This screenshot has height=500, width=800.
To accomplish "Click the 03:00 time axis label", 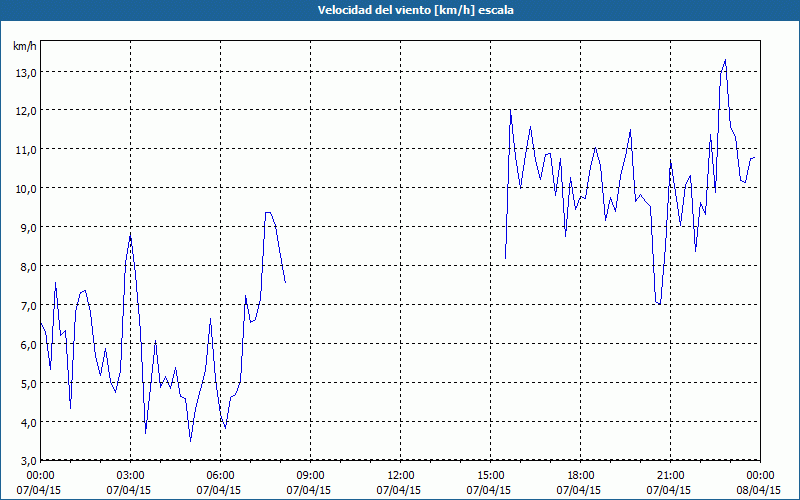I will (131, 476).
